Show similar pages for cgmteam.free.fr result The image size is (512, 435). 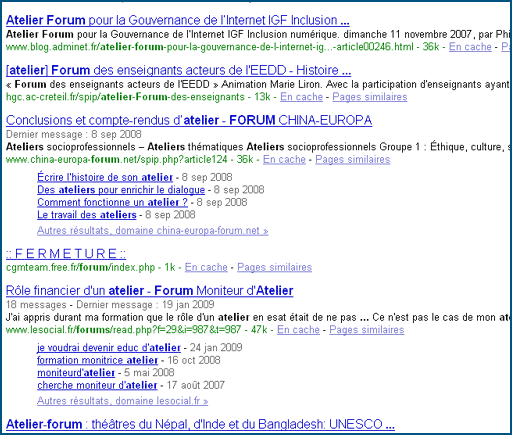click(275, 267)
